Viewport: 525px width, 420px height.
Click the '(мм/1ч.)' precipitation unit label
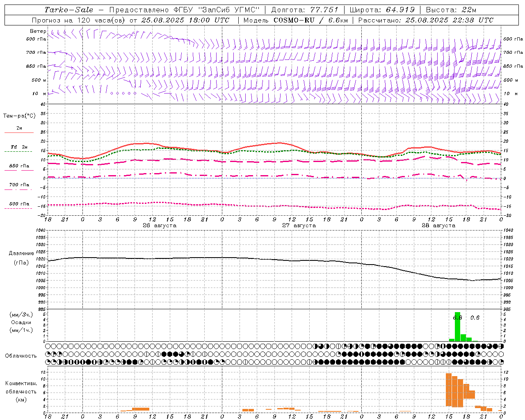click(21, 330)
